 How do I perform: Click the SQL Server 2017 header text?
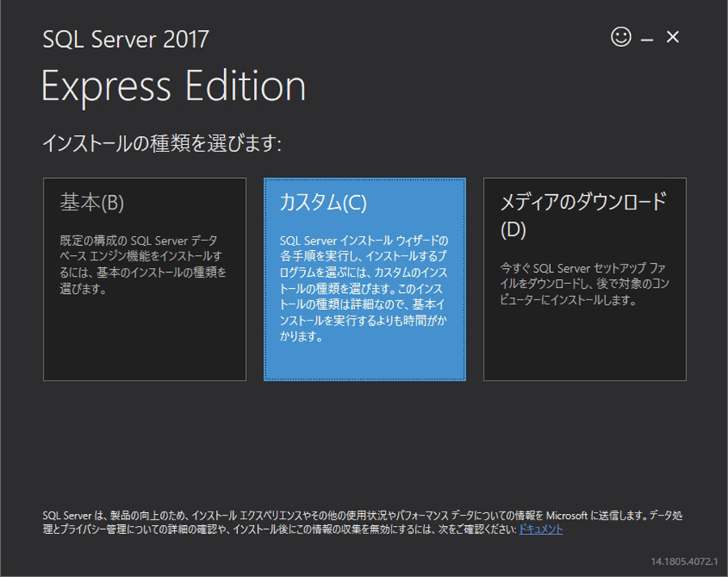[126, 40]
